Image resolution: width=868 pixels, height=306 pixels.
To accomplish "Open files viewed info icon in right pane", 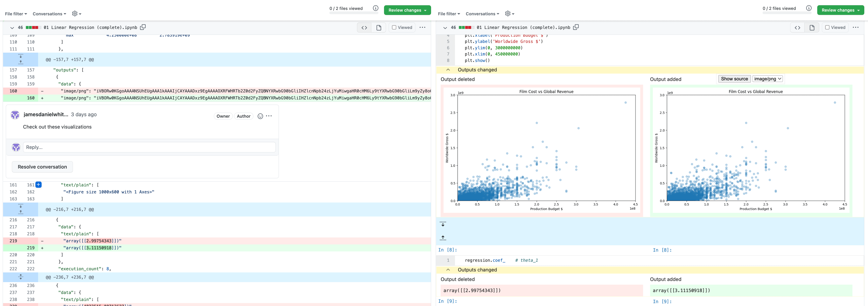I will [x=809, y=8].
